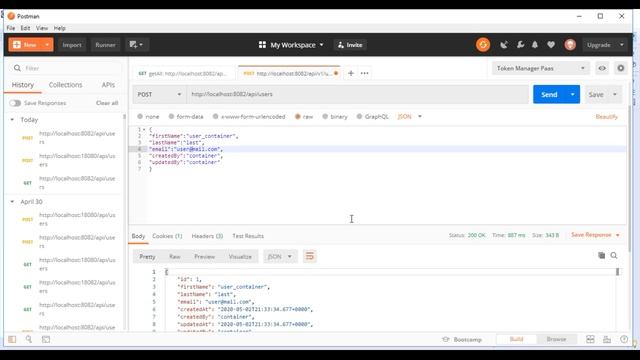Open the POST method dropdown
Image resolution: width=640 pixels, height=360 pixels.
click(159, 94)
